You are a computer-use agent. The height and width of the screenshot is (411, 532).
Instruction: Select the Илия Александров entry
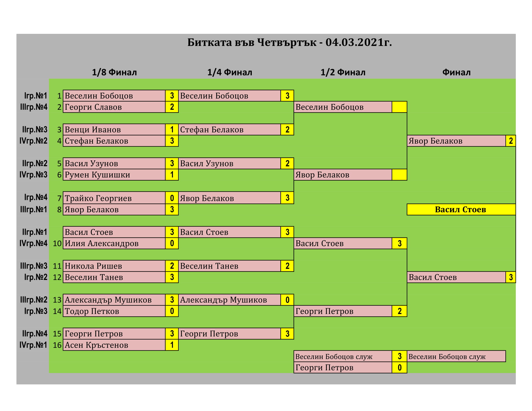(114, 243)
